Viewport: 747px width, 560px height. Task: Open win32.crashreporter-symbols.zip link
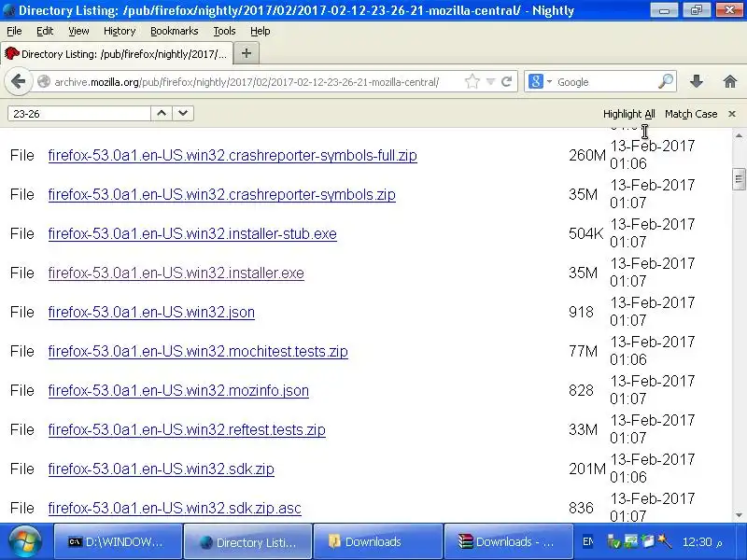tap(222, 194)
